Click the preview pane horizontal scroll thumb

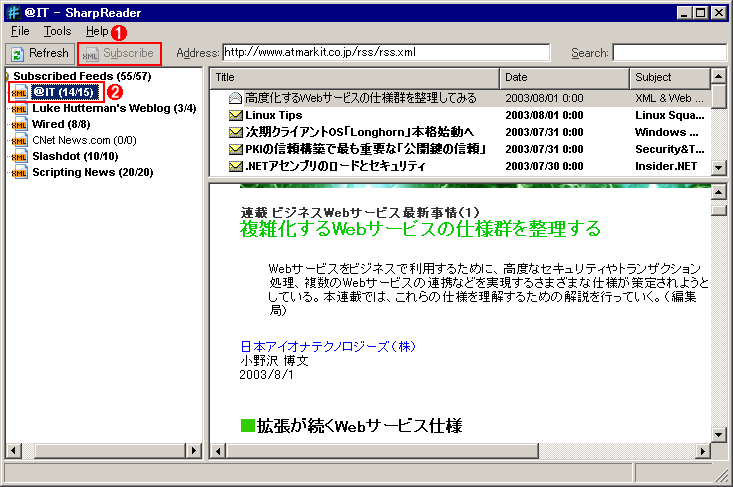(x=382, y=451)
